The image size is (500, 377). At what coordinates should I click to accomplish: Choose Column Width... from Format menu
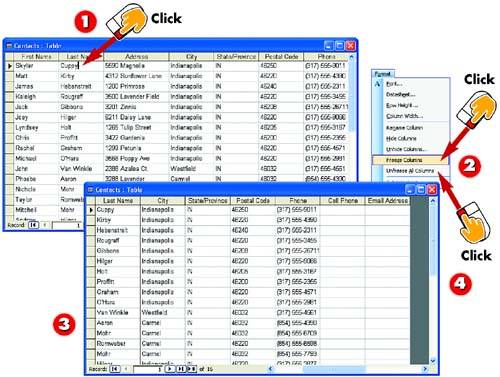(404, 116)
